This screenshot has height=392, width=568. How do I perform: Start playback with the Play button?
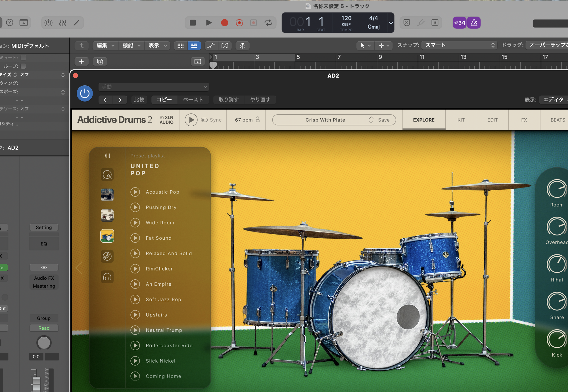209,23
